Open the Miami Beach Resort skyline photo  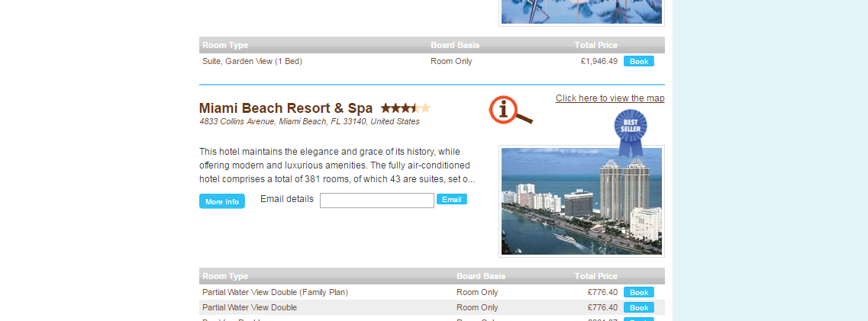click(581, 201)
